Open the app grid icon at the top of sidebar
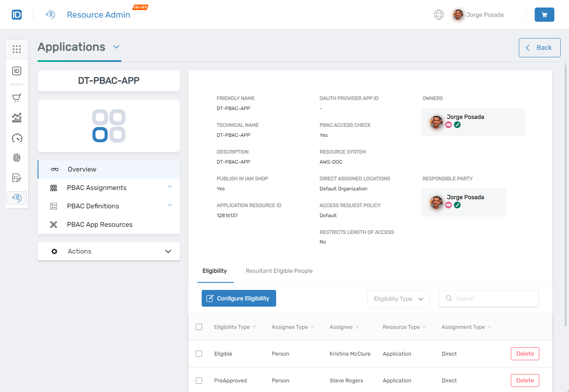This screenshot has width=569, height=392. (17, 49)
